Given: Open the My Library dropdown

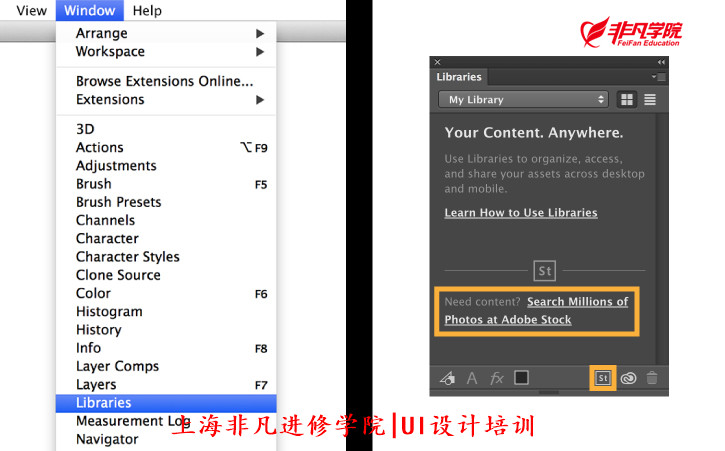Looking at the screenshot, I should pyautogui.click(x=523, y=99).
